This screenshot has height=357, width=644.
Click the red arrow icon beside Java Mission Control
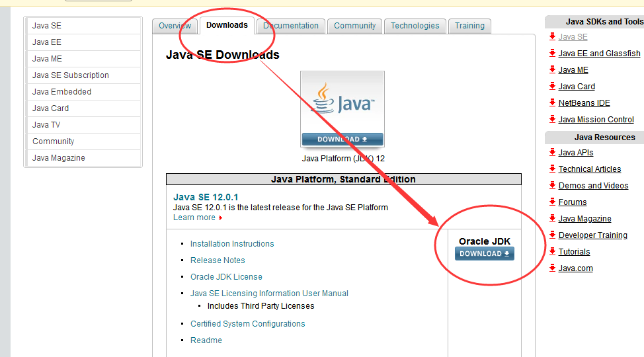coord(552,119)
